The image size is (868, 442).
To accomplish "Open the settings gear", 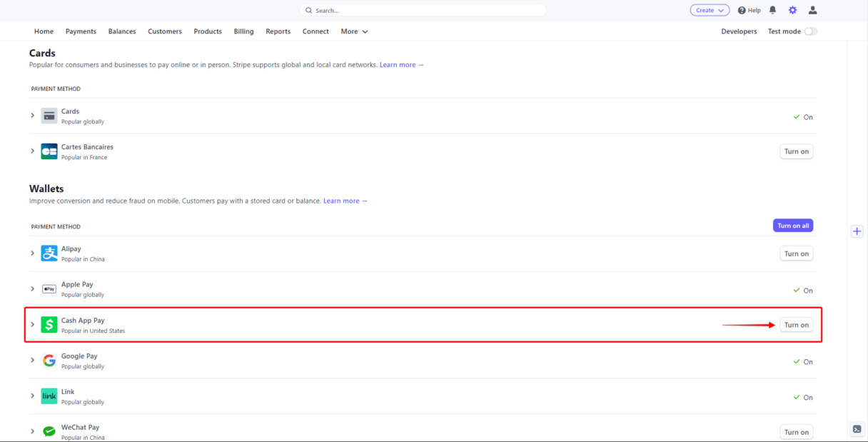I will [792, 10].
